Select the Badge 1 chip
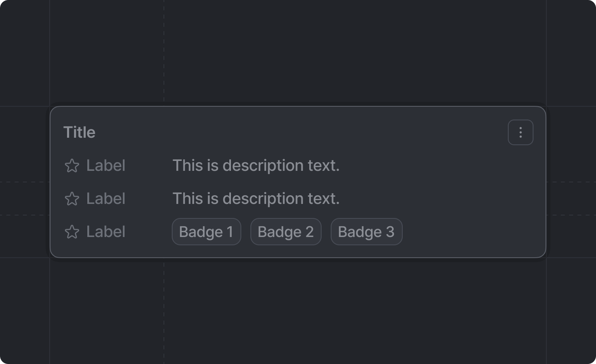Screen dimensions: 596x364 pos(206,232)
